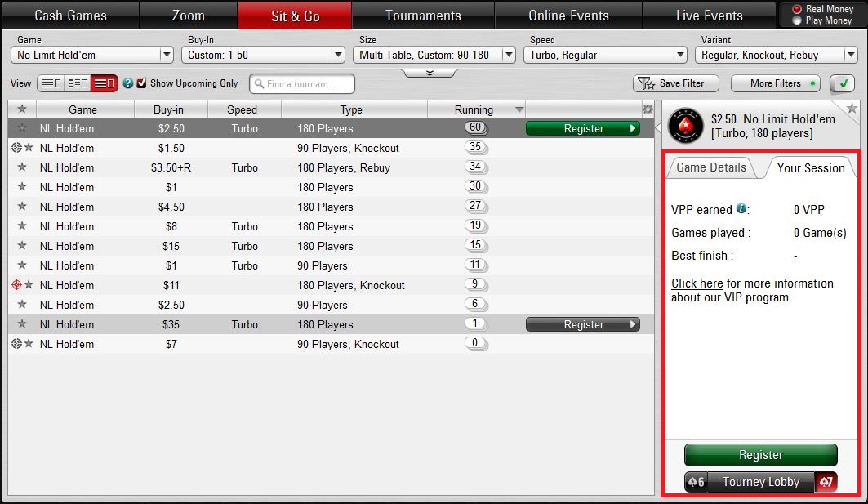Open the Live Events tab
Screen dimensions: 868x504
[709, 15]
